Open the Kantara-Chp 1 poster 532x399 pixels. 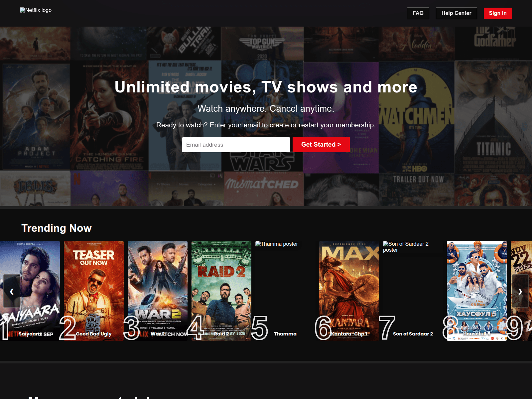349,291
